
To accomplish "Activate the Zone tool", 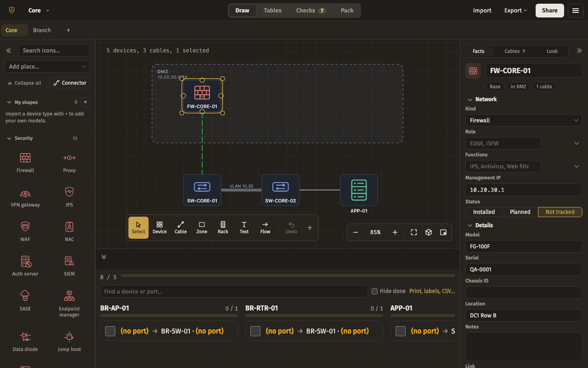I will (202, 228).
